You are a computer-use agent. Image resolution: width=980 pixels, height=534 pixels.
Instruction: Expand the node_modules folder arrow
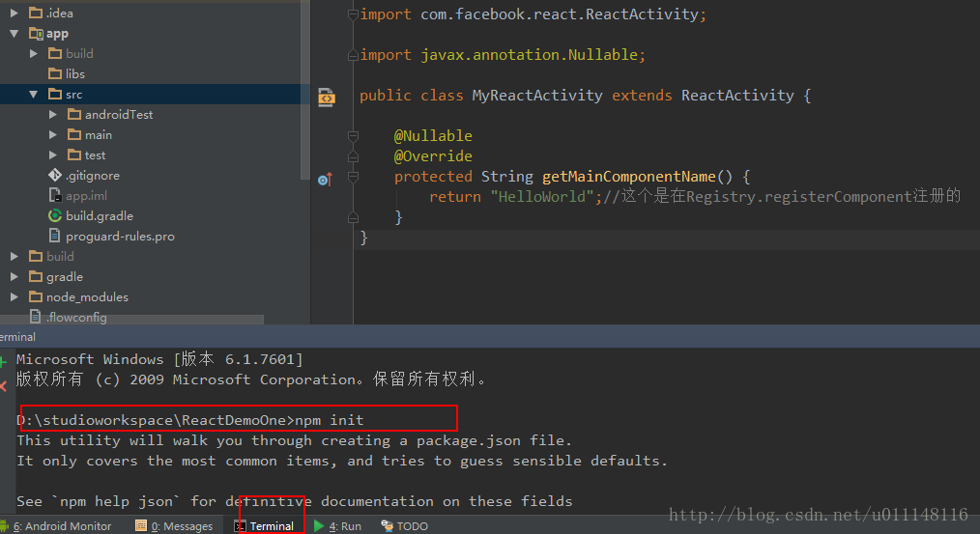pyautogui.click(x=14, y=297)
